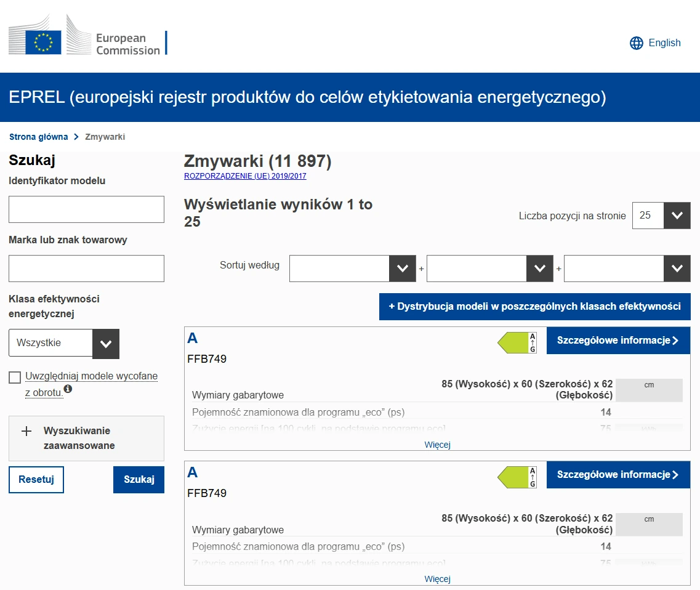Open ROZPORZĄDZENIE (UE) 2019/2017 link
The image size is (700, 590).
[x=245, y=176]
